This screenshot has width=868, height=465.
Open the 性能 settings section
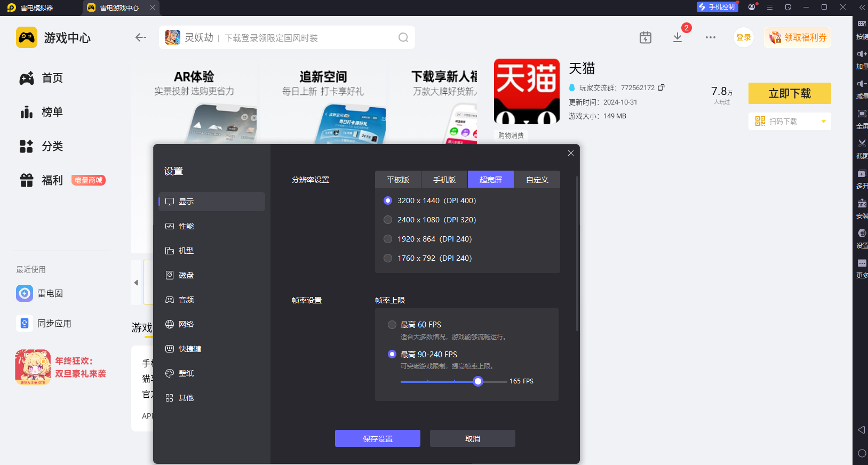click(186, 226)
